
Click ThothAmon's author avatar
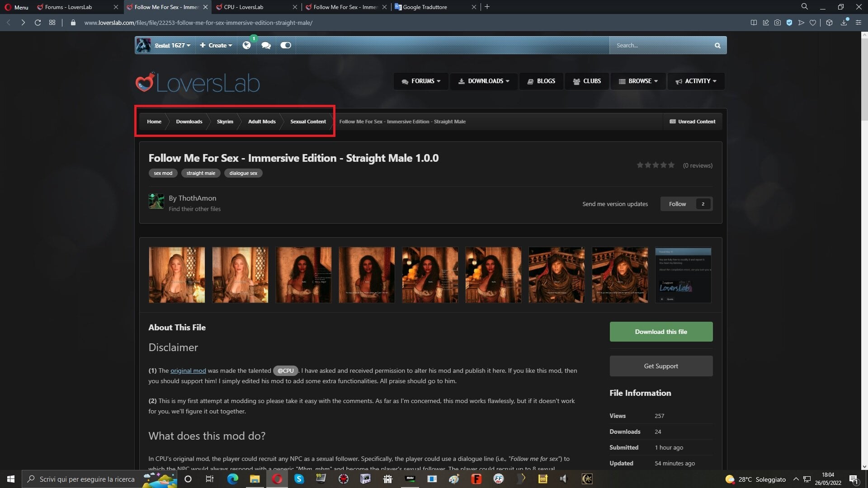tap(156, 201)
